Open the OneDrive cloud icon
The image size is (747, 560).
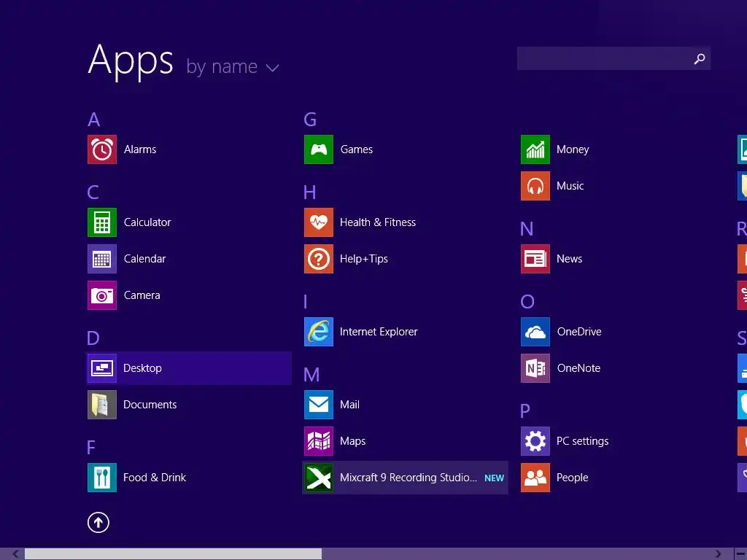[535, 332]
